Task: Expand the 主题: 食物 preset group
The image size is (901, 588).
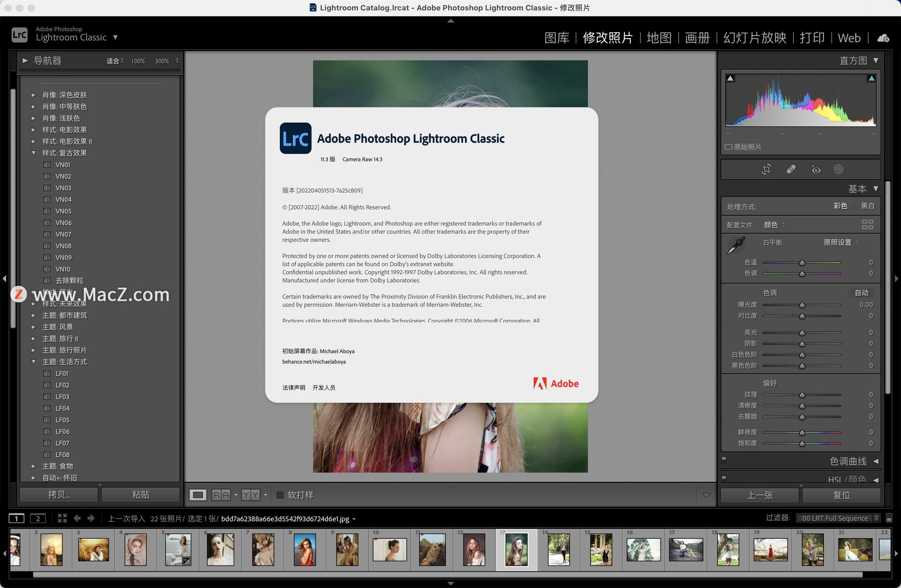Action: click(x=33, y=466)
